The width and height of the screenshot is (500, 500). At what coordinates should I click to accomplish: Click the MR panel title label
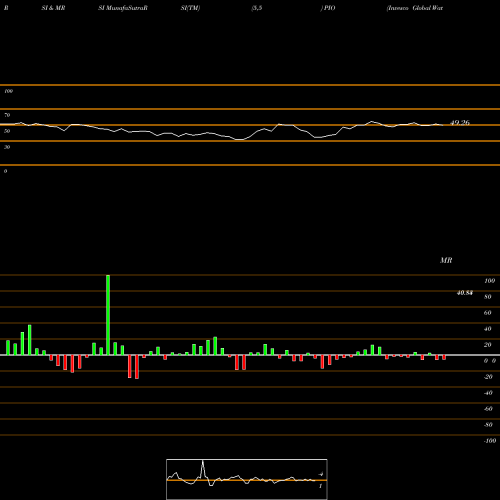446,260
